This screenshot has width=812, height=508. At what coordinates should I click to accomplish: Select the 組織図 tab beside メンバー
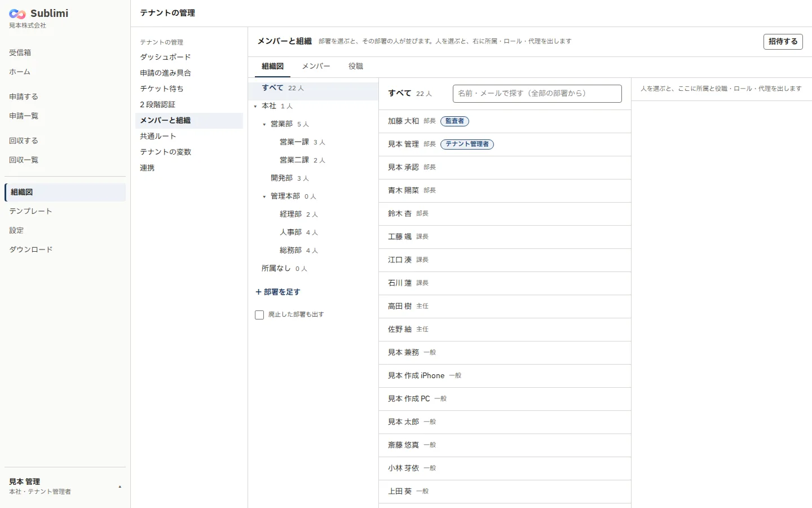pyautogui.click(x=272, y=66)
